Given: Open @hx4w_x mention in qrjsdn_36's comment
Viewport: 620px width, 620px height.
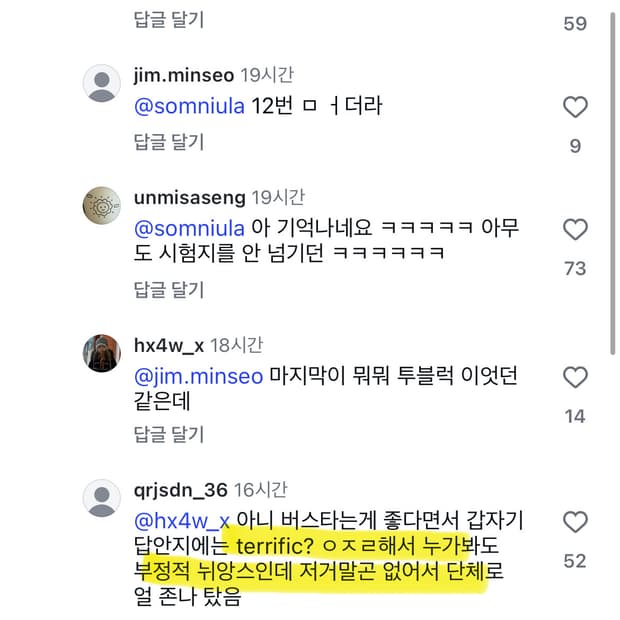Looking at the screenshot, I should click(182, 520).
